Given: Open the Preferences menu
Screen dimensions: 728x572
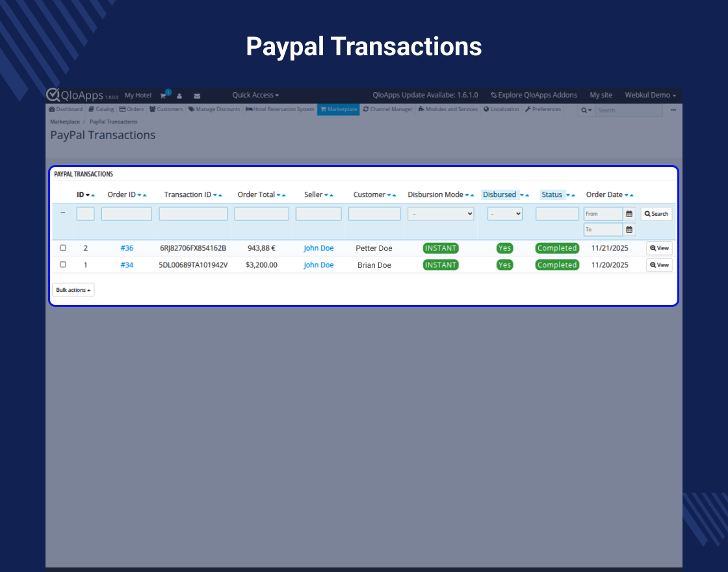Looking at the screenshot, I should tap(543, 110).
